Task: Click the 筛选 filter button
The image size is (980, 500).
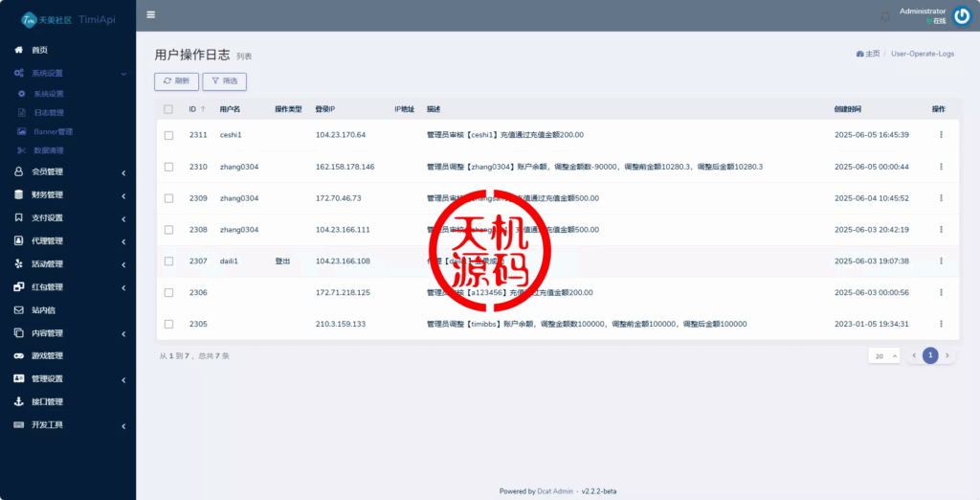Action: point(225,81)
